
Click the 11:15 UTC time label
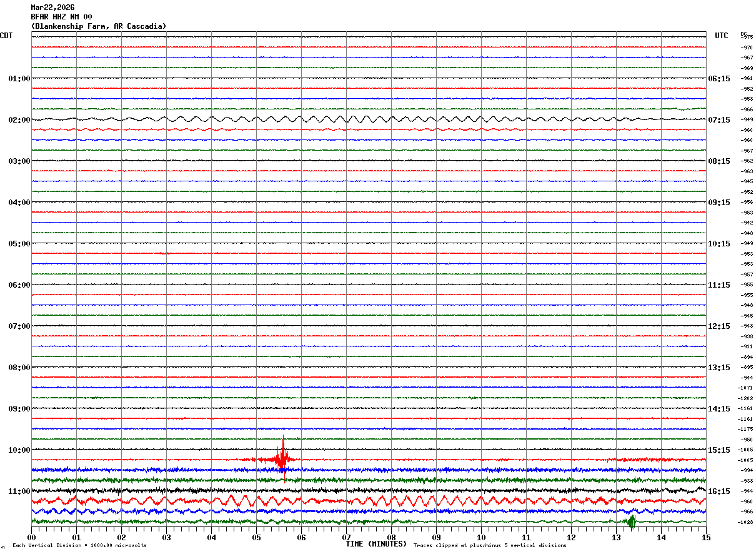coord(719,285)
